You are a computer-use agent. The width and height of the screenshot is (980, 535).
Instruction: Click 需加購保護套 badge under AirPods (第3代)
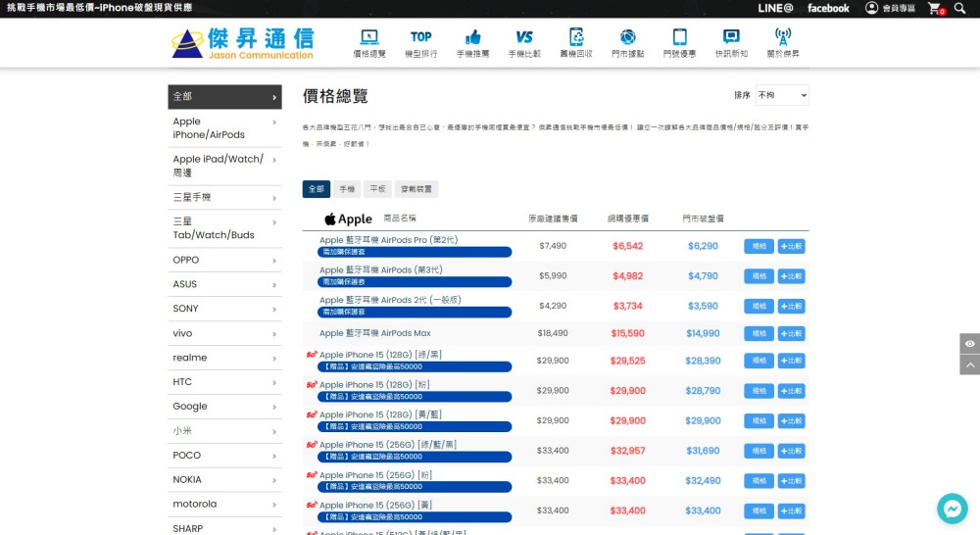pyautogui.click(x=415, y=282)
